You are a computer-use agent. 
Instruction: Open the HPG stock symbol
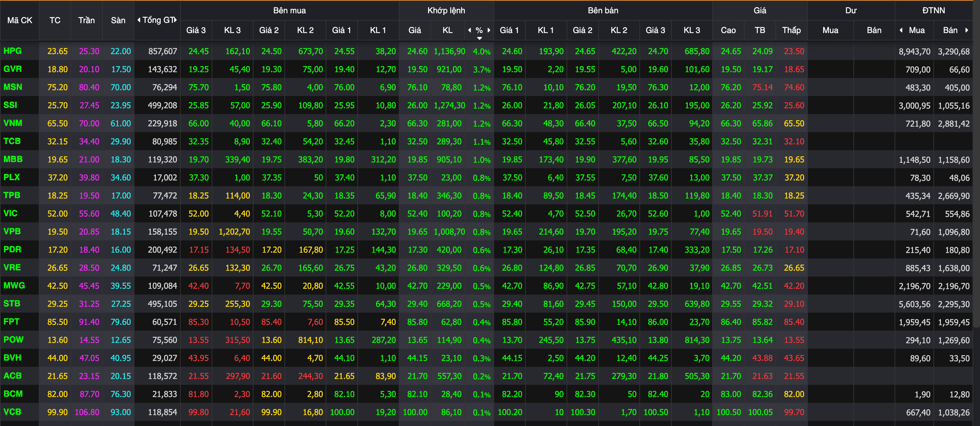click(x=13, y=51)
